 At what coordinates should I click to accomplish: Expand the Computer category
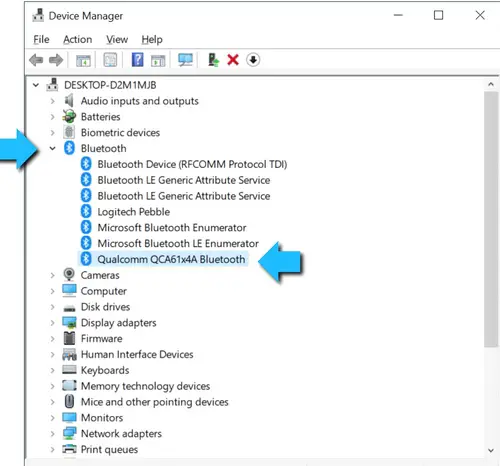pyautogui.click(x=52, y=291)
